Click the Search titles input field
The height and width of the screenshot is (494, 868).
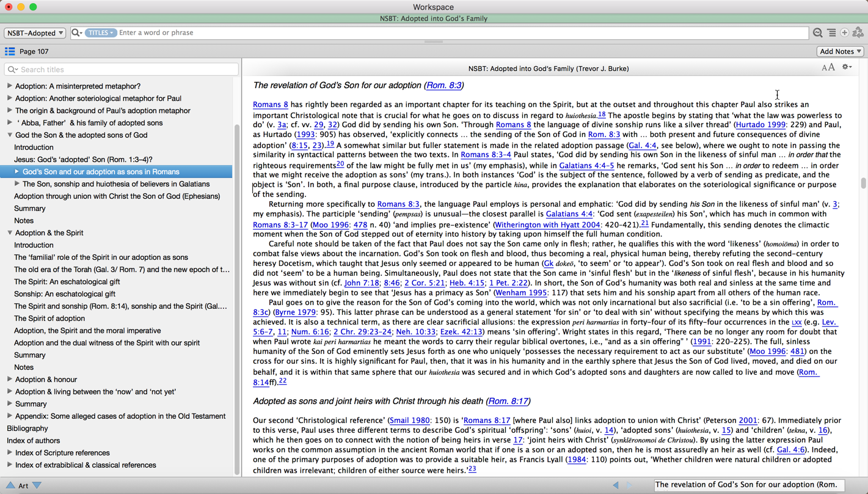click(125, 70)
